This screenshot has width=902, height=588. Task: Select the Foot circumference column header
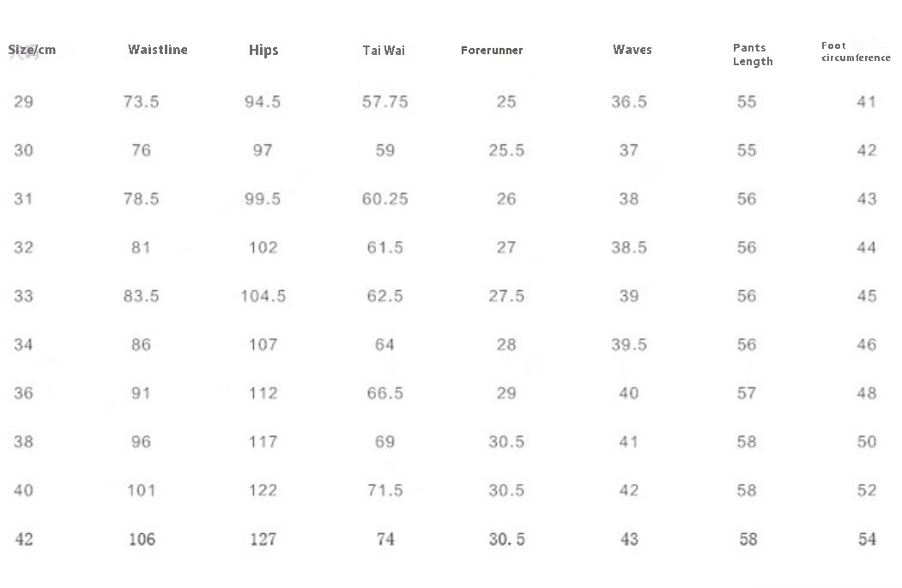pyautogui.click(x=856, y=52)
